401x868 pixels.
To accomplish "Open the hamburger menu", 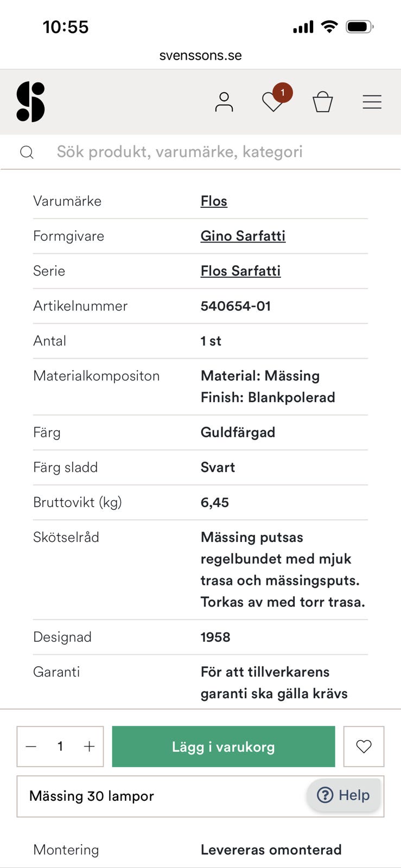I will click(x=372, y=102).
